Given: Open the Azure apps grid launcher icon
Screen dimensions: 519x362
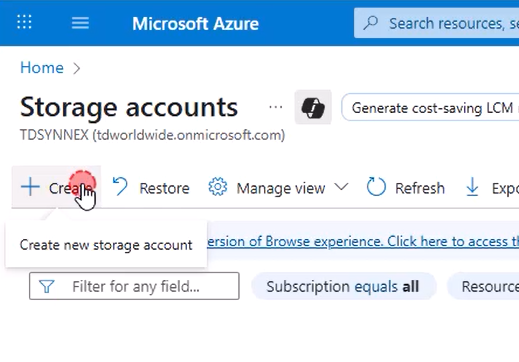Looking at the screenshot, I should (x=24, y=22).
